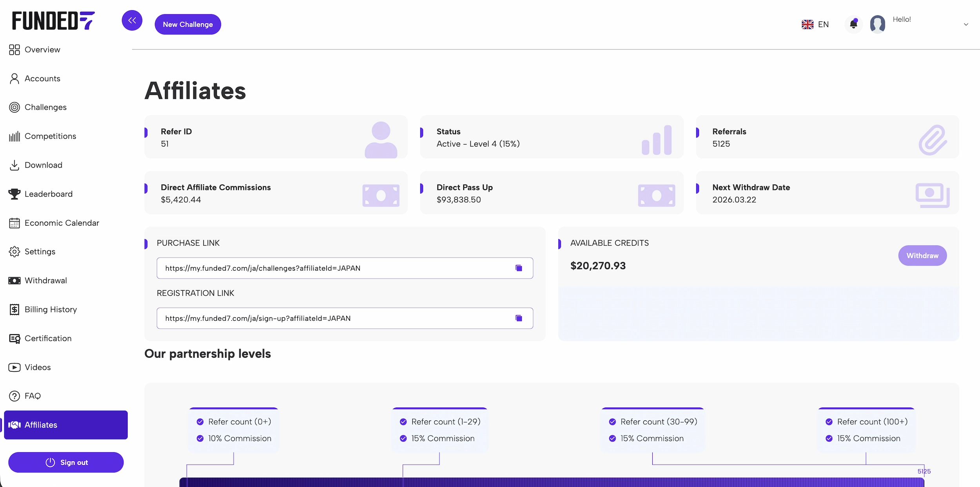Go to Billing History page
980x487 pixels.
coord(51,310)
